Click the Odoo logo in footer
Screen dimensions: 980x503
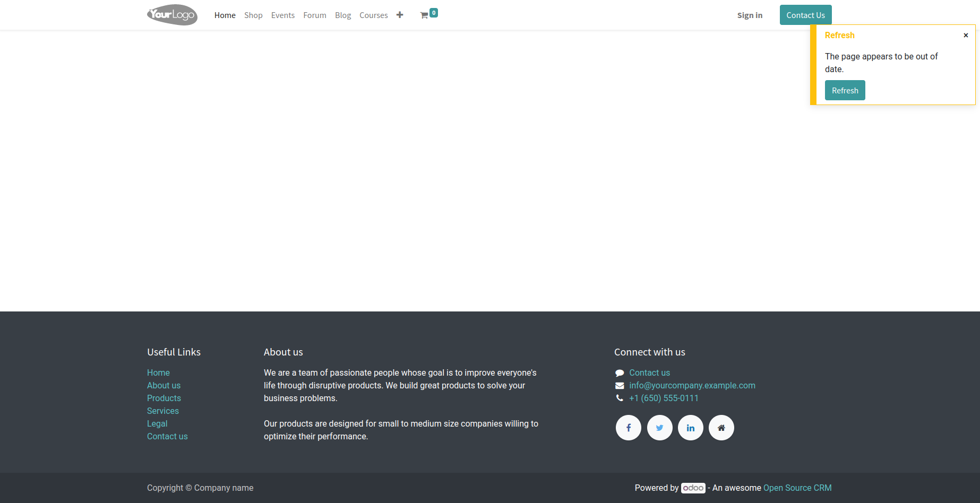(x=693, y=488)
